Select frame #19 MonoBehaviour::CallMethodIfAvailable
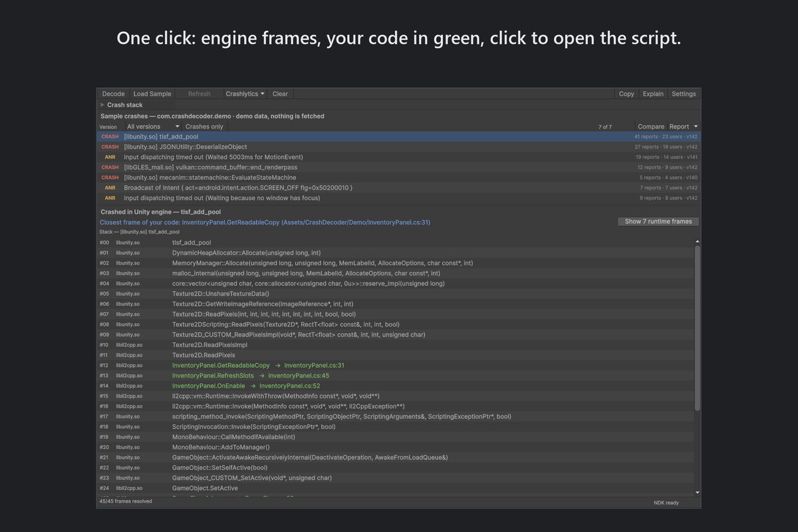The height and width of the screenshot is (532, 798). [x=396, y=437]
